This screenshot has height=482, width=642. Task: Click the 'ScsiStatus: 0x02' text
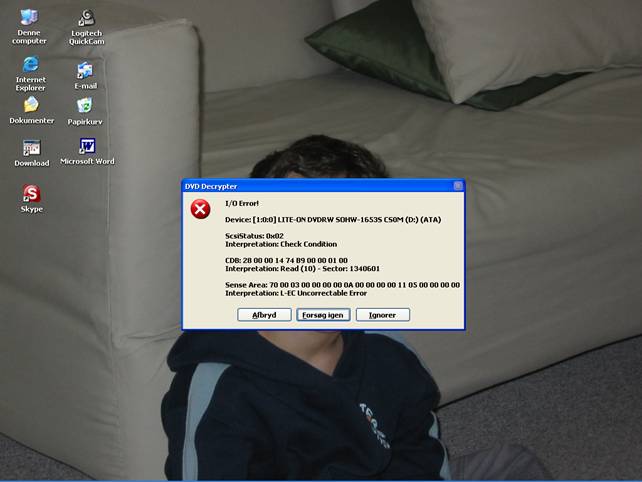click(x=254, y=236)
